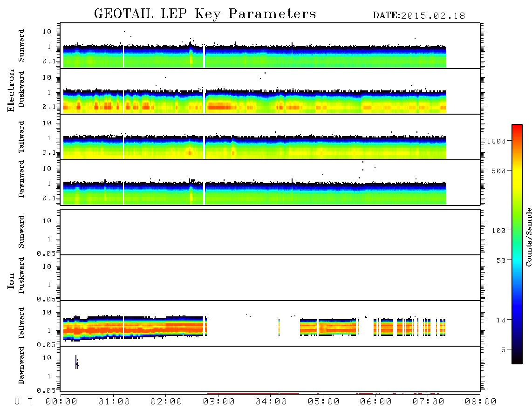
Task: Click the 10 tick of Ion Duskward panel
Action: (x=47, y=267)
